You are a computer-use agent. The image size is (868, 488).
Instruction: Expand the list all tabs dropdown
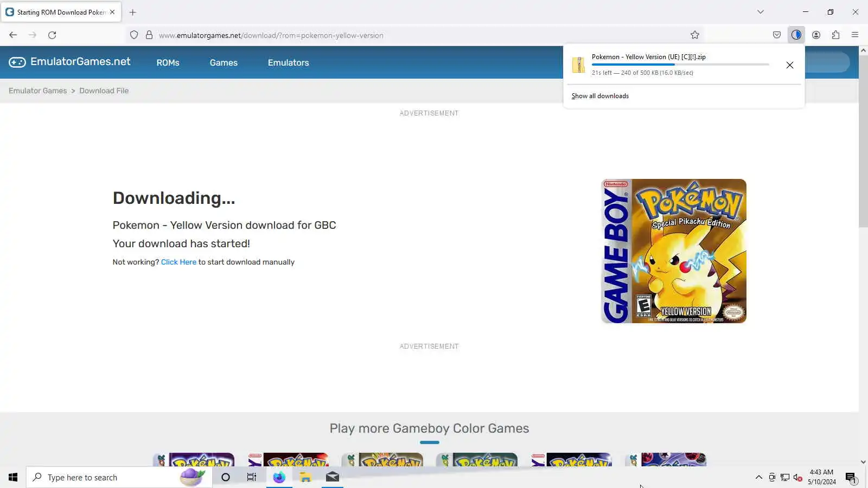click(761, 12)
